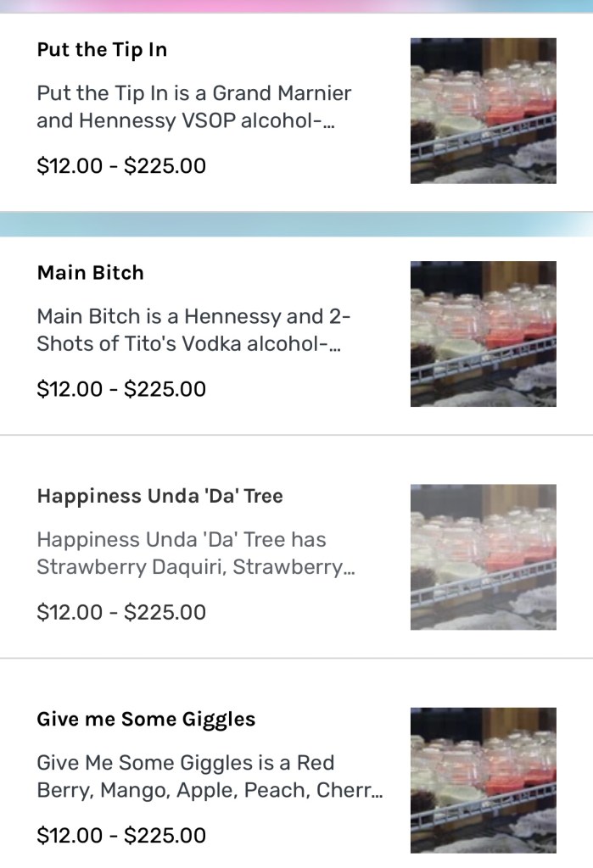Click the Strawberry Daquiri description text
The image size is (593, 868).
[x=195, y=553]
